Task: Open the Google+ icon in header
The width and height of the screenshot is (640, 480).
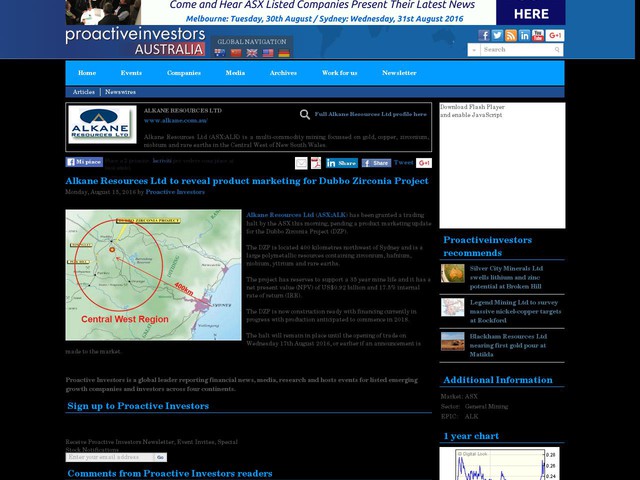Action: click(x=555, y=36)
